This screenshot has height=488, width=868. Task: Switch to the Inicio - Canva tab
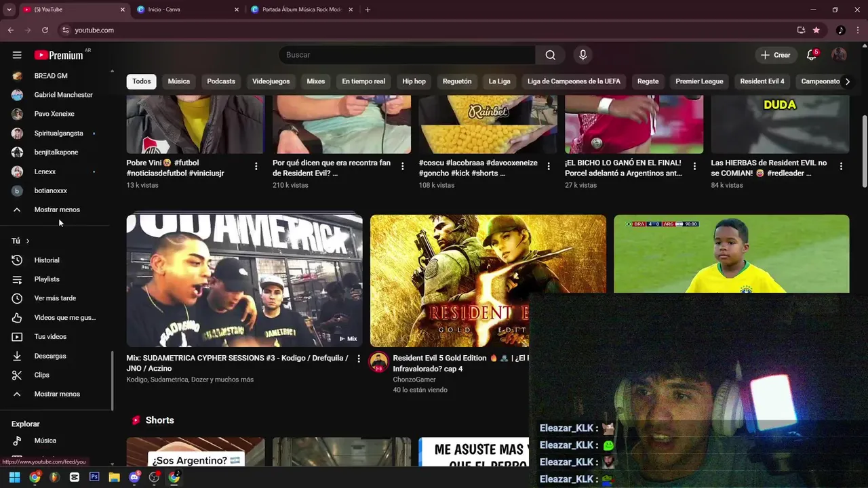pyautogui.click(x=184, y=9)
